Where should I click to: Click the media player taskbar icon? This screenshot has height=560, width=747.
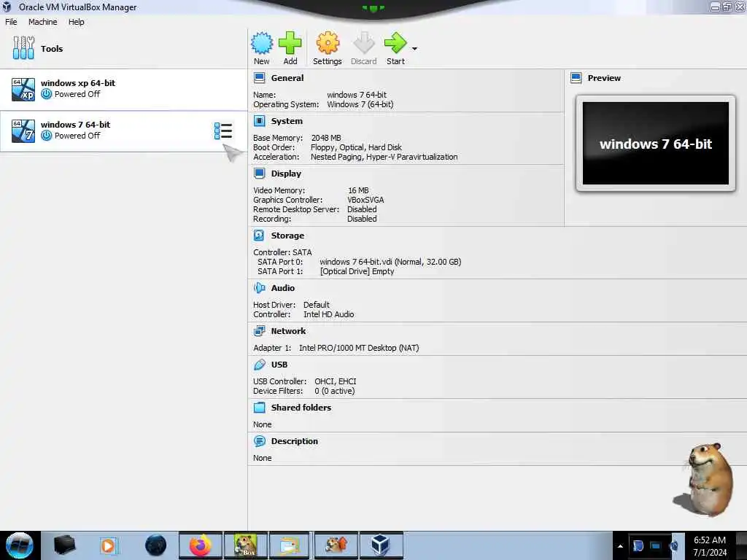(108, 545)
